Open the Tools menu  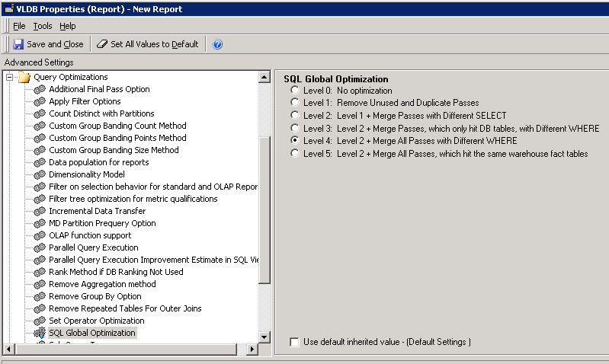43,26
